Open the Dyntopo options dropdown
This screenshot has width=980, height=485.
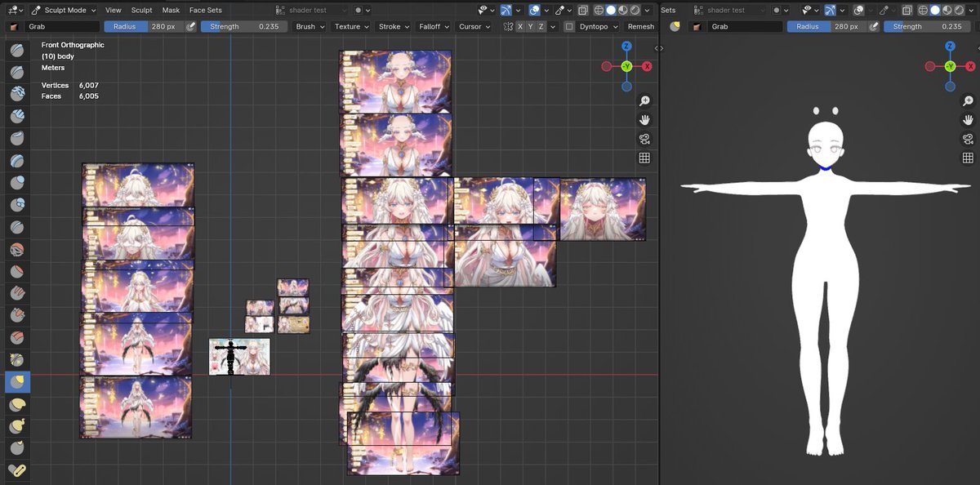[x=598, y=27]
